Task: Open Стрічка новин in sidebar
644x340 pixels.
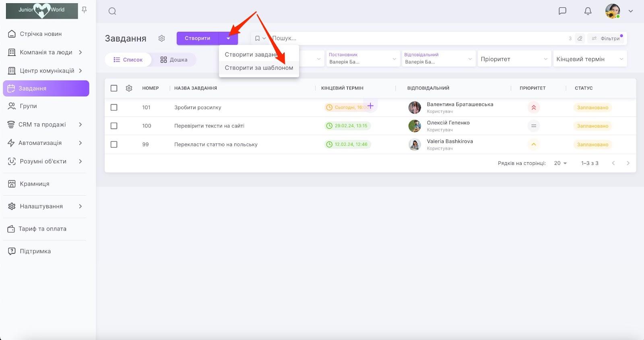Action: point(41,34)
